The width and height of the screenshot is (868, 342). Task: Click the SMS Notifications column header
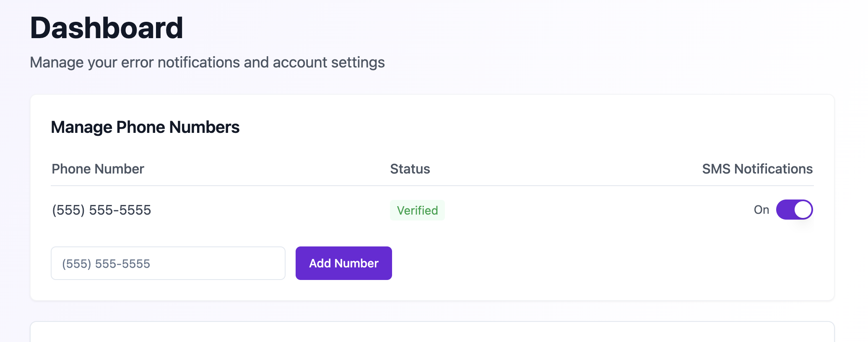(x=757, y=169)
